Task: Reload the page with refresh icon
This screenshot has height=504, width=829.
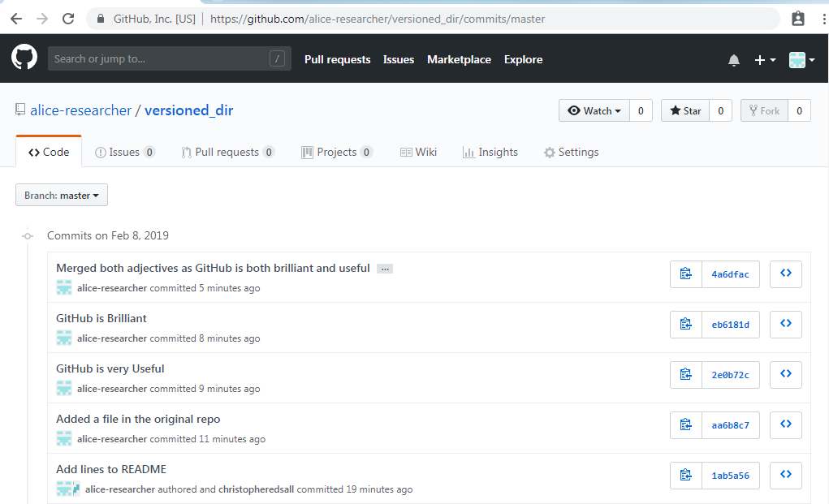Action: [x=68, y=19]
